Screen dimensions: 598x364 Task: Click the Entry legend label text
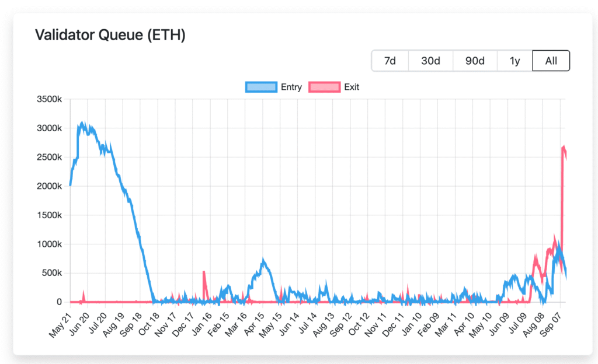[x=293, y=86]
